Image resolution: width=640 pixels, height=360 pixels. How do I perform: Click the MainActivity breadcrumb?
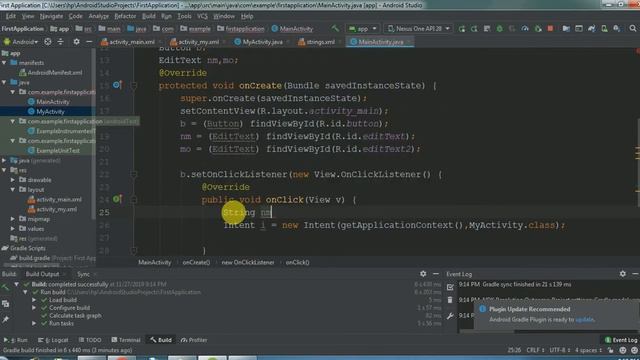point(155,262)
